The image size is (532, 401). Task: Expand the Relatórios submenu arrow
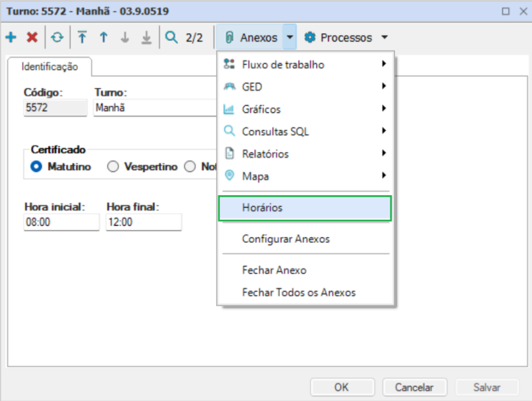pyautogui.click(x=384, y=153)
